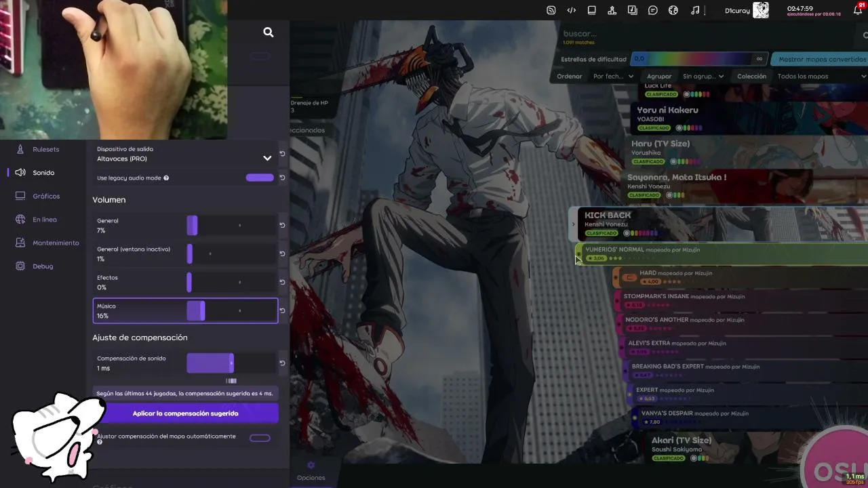Open the social globe icon
Screen dimensions: 868x488
(x=673, y=10)
